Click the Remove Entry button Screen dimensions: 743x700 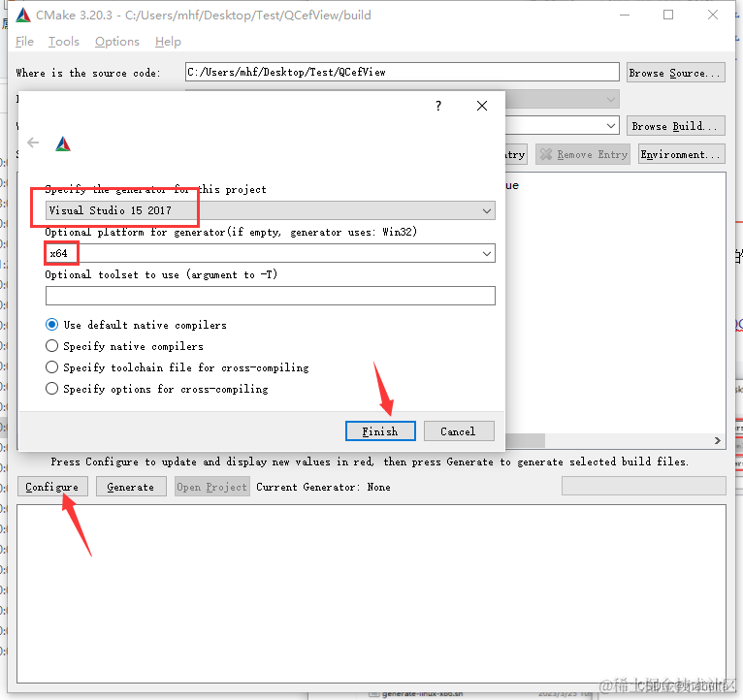(x=583, y=154)
